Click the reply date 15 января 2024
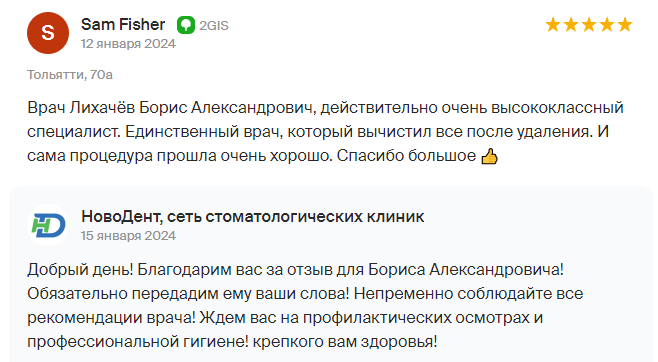The height and width of the screenshot is (362, 658). (128, 236)
